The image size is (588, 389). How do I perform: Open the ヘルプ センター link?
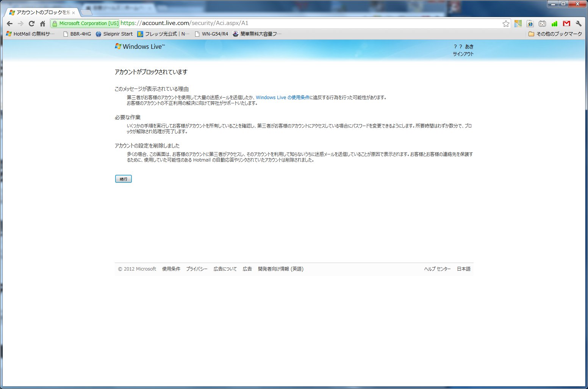437,269
